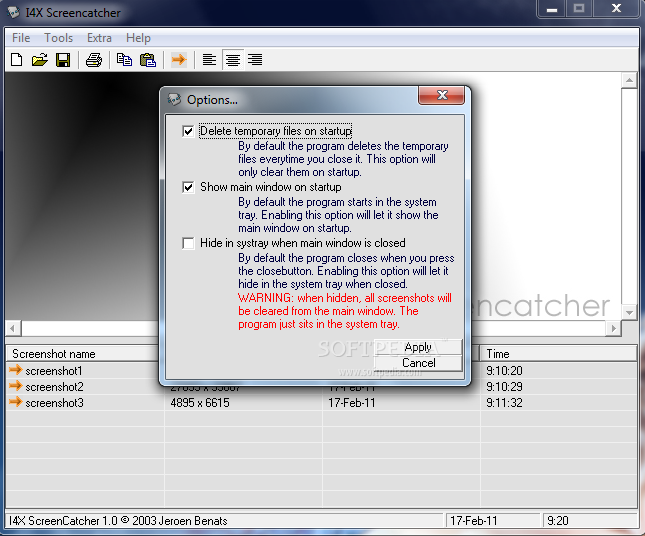
Task: Select the screenshot1 row name
Action: [54, 371]
